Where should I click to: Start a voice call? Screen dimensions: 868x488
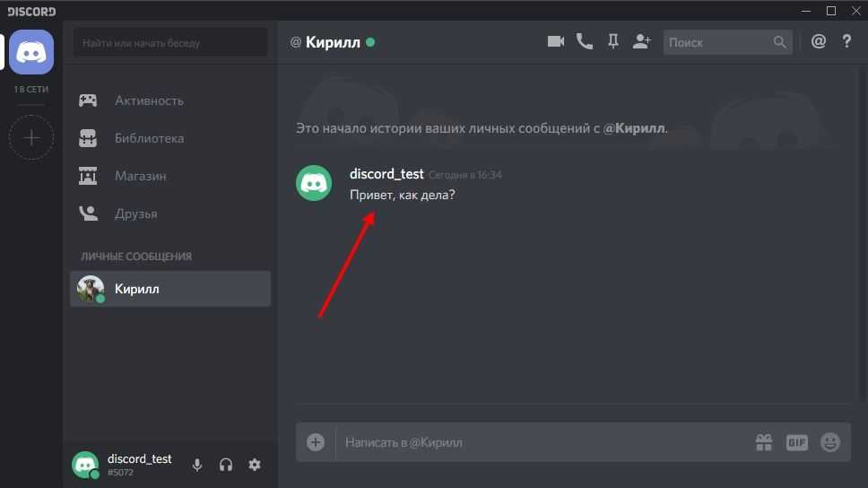pos(585,42)
